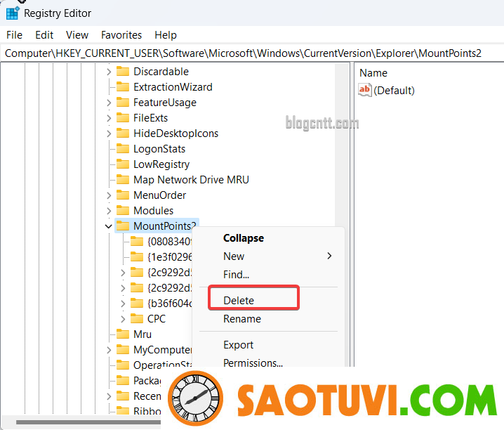Open the Favorites menu

tap(121, 34)
